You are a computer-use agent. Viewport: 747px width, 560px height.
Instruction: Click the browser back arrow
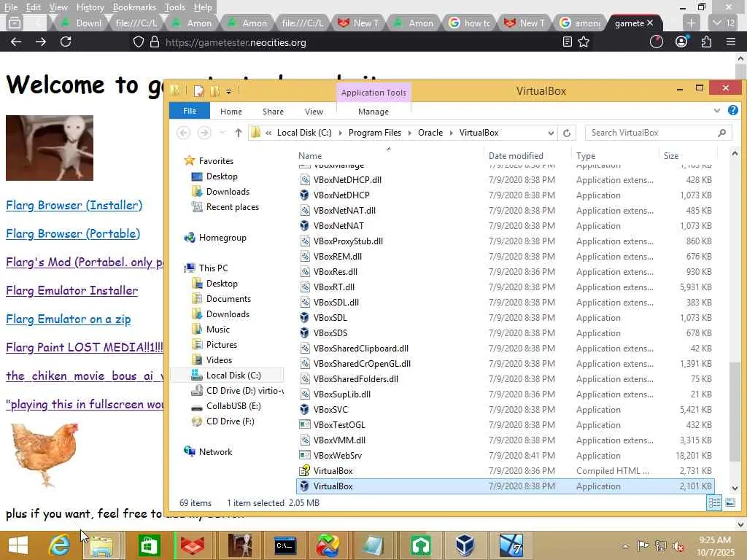(16, 42)
